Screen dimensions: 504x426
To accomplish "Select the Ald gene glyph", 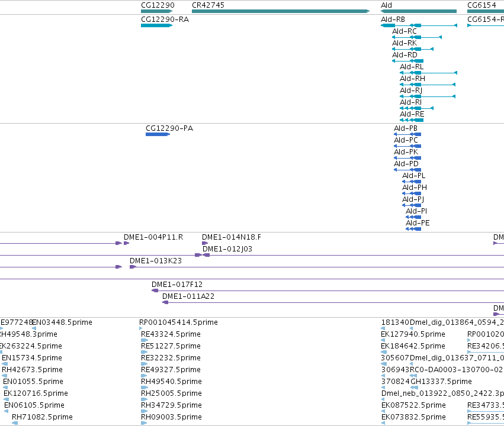I will [419, 11].
